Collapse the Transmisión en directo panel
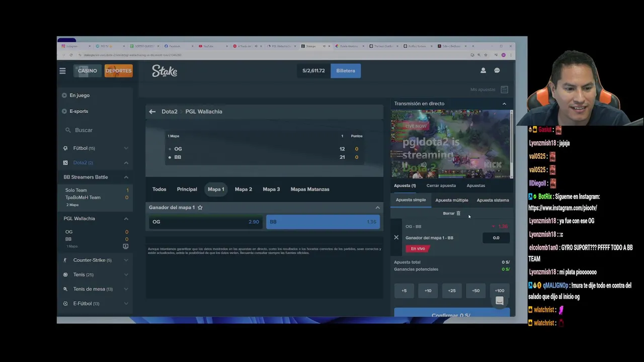 pyautogui.click(x=504, y=104)
